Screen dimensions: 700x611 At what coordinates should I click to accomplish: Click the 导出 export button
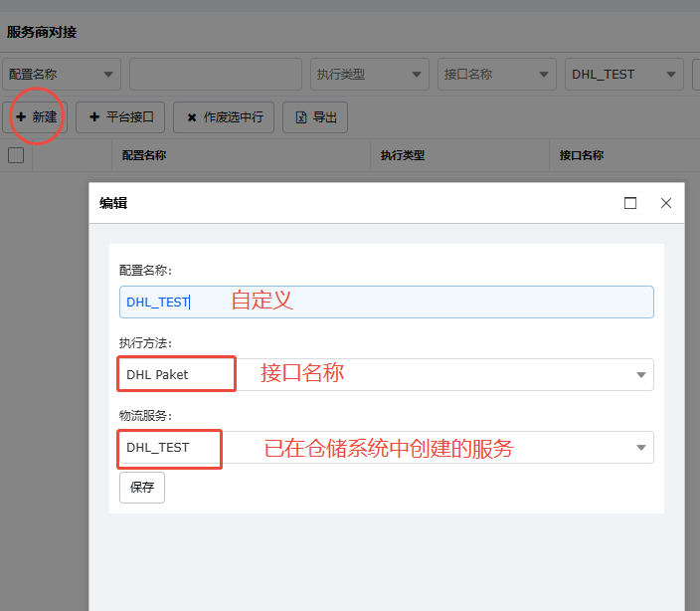[315, 117]
